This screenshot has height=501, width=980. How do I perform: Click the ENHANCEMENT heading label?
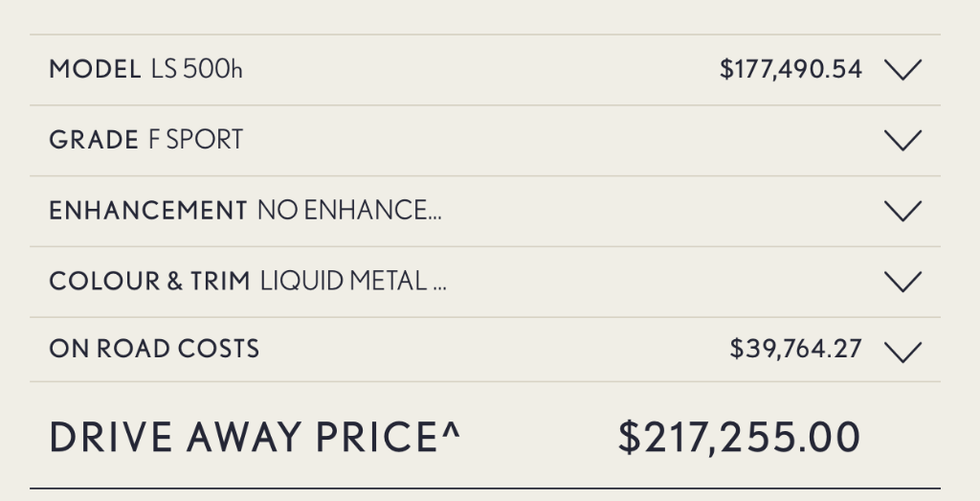148,210
